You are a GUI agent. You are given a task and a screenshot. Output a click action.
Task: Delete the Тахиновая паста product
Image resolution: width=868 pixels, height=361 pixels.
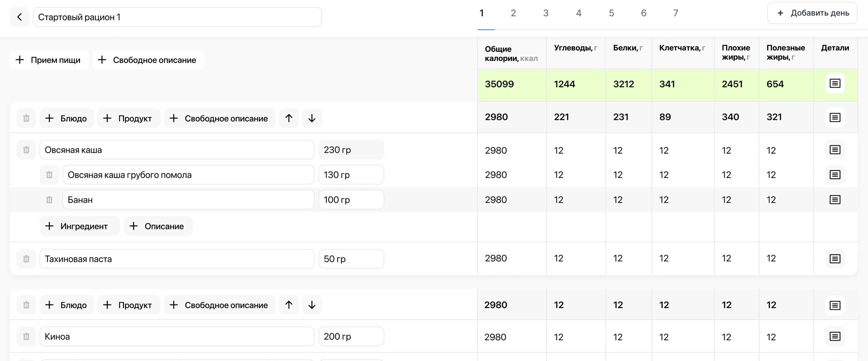pos(26,259)
